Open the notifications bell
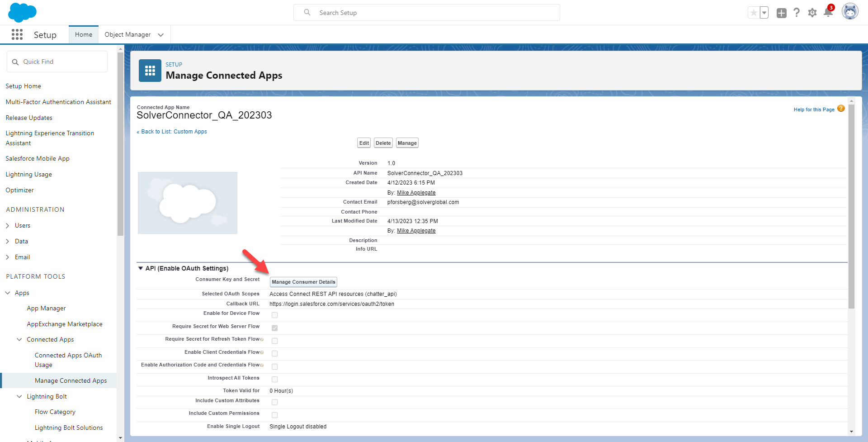 (828, 13)
